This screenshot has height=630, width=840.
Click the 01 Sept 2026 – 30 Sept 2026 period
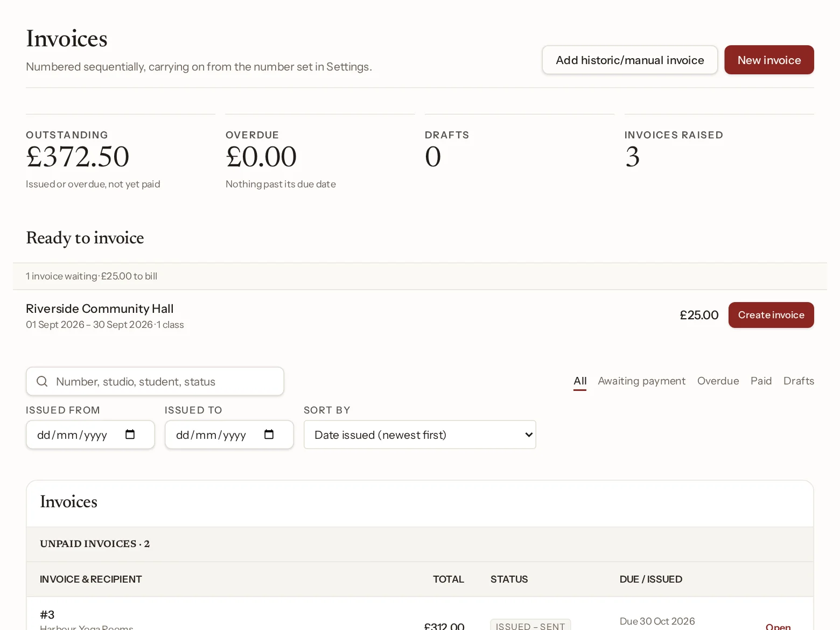[89, 325]
